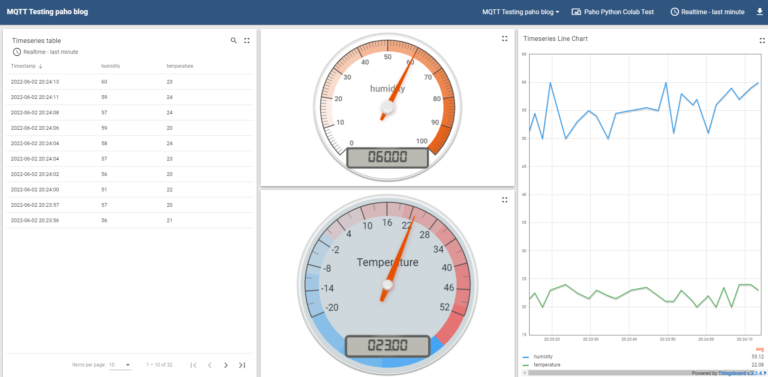
Task: Click temperature gauge digital readout 023.00
Action: pos(387,346)
